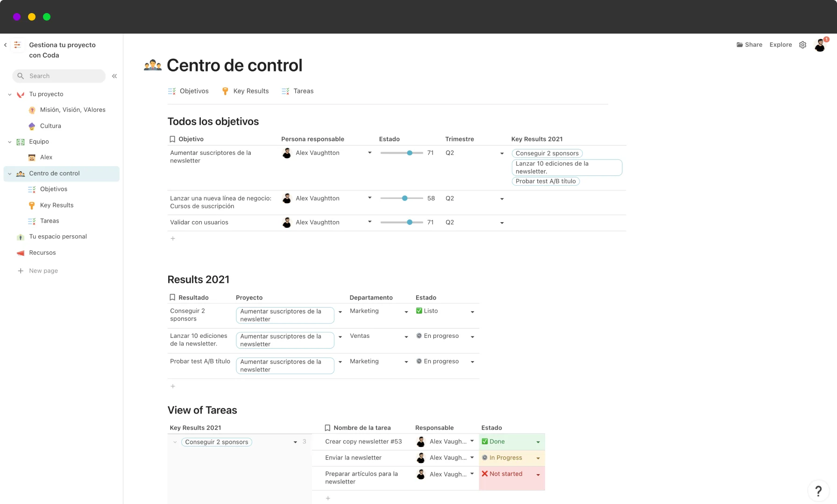Screen dimensions: 837x504
Task: Click the Centro de control page emoji
Action: pos(153,65)
